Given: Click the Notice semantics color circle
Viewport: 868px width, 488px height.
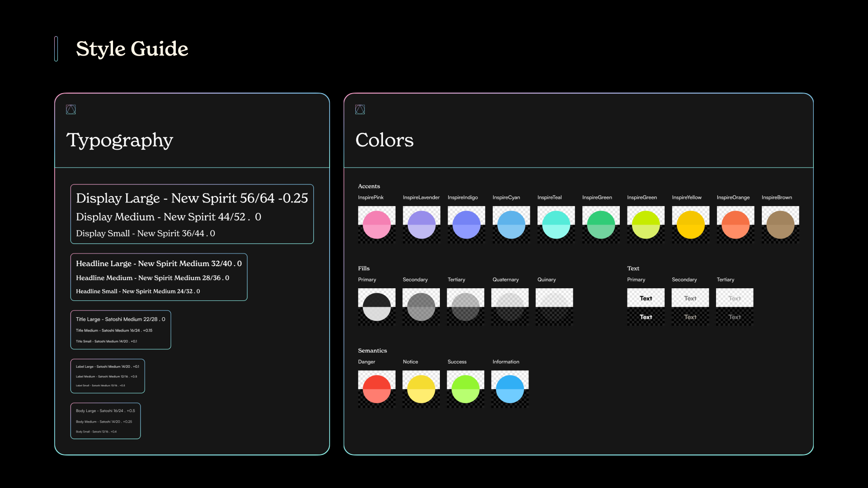Looking at the screenshot, I should [421, 387].
